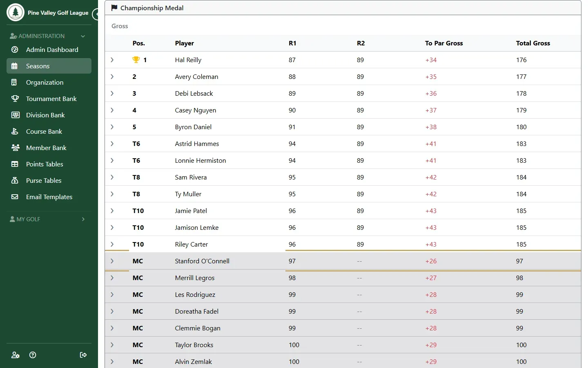Click the Member Bank people icon
This screenshot has width=588, height=368.
click(x=15, y=148)
